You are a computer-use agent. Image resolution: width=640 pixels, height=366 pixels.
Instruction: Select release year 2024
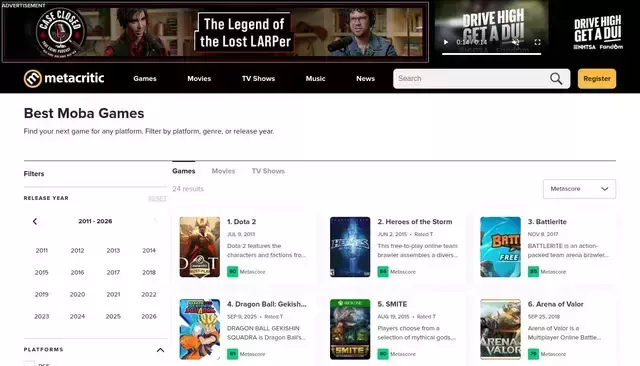pos(78,317)
